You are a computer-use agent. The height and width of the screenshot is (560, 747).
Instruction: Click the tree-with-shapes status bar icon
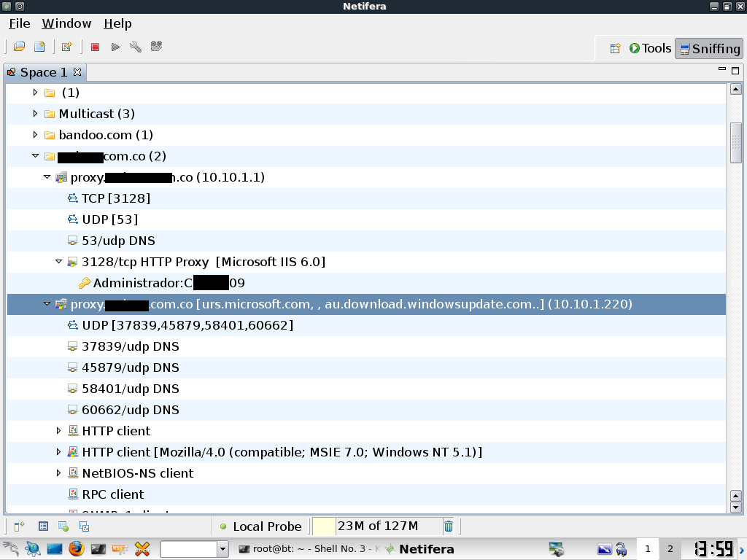[x=84, y=526]
